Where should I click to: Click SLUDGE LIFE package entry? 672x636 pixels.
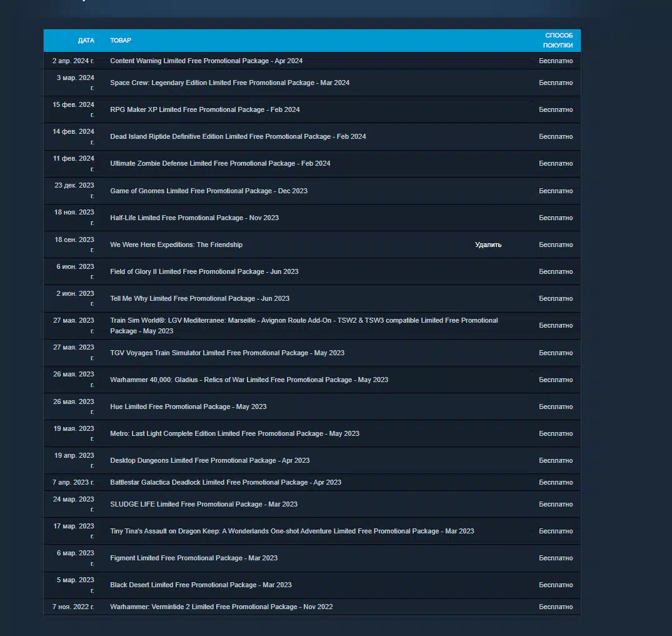click(x=204, y=504)
